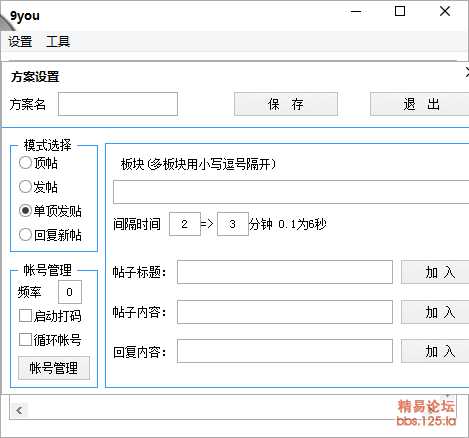The width and height of the screenshot is (469, 438).
Task: Click the 保存 button
Action: pyautogui.click(x=286, y=104)
